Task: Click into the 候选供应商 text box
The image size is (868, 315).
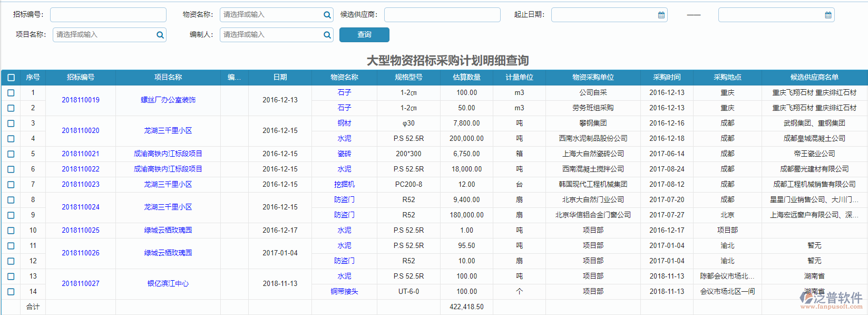Action: click(442, 15)
